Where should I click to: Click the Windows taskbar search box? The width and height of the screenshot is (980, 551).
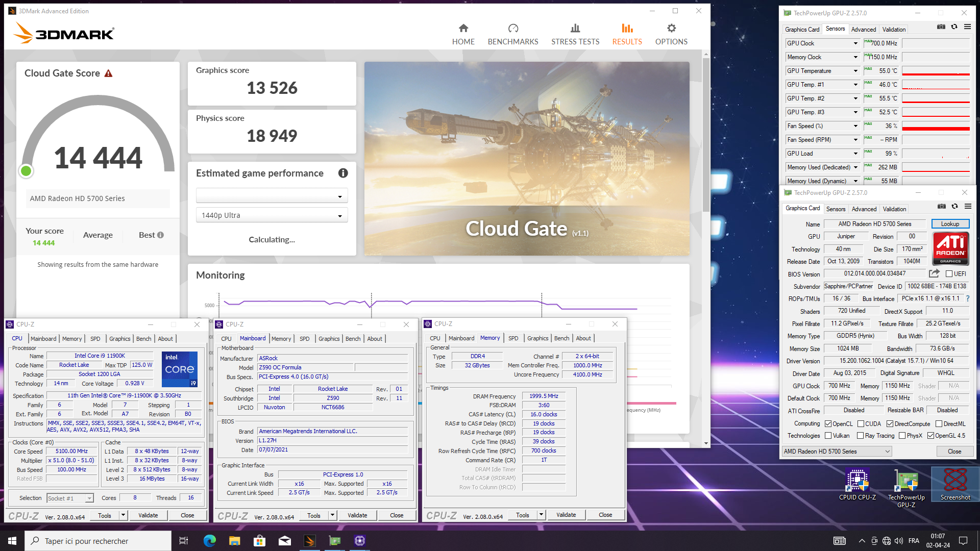[x=98, y=541]
